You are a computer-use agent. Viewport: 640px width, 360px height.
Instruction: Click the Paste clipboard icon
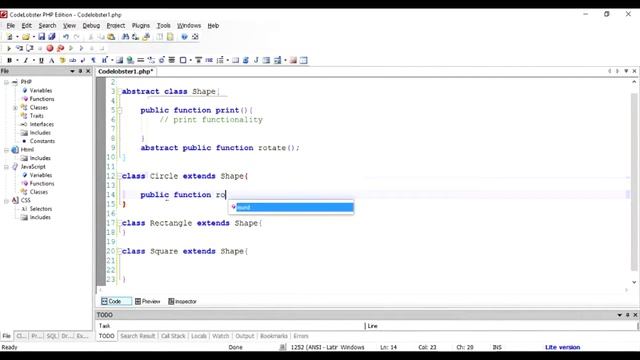point(111,37)
